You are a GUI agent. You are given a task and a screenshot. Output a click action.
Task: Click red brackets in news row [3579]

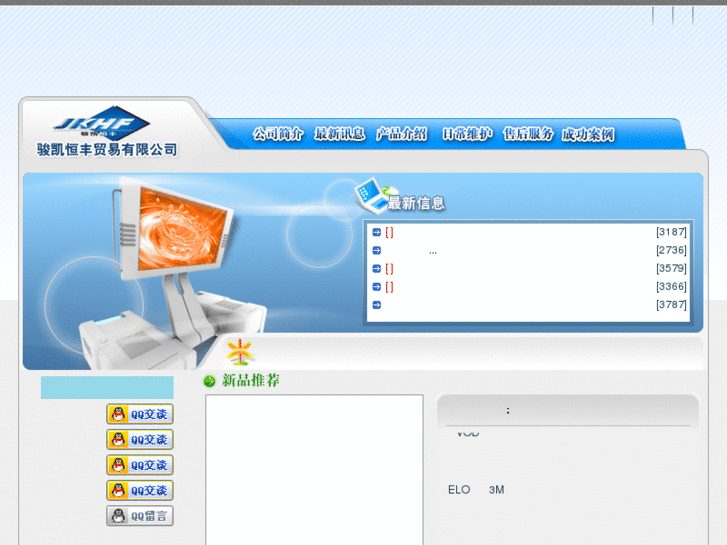point(389,269)
